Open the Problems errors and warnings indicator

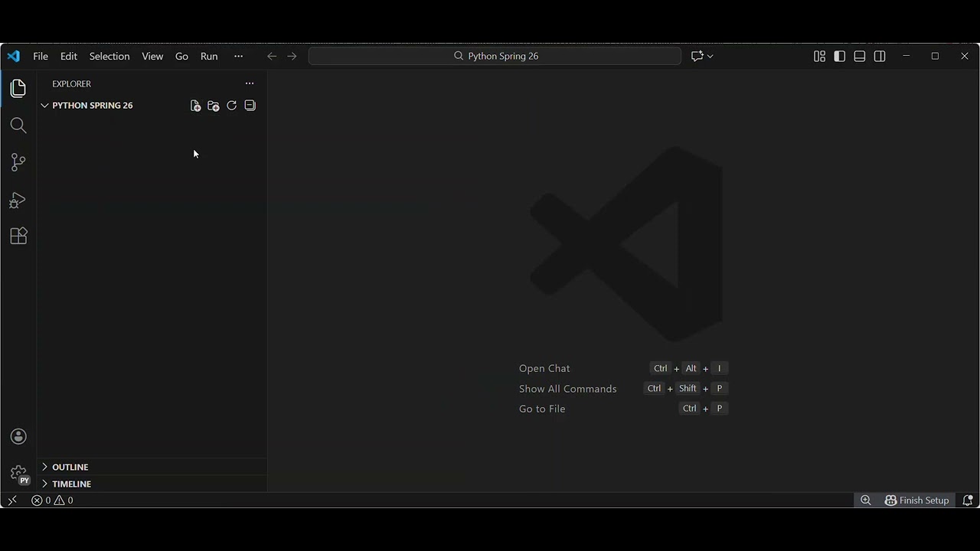point(52,500)
